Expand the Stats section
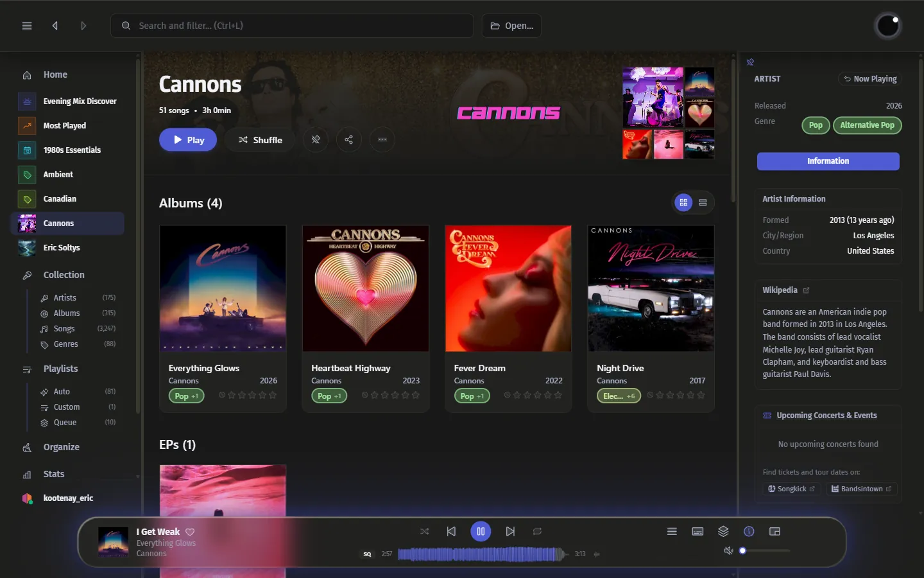The image size is (924, 578). pyautogui.click(x=54, y=474)
